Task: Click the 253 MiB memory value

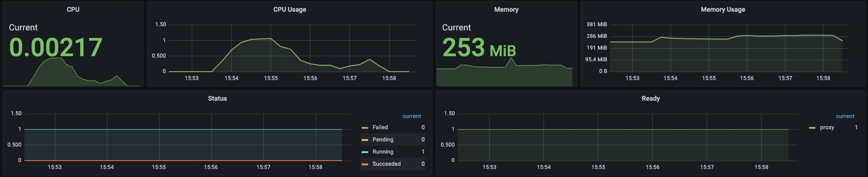Action: 479,47
